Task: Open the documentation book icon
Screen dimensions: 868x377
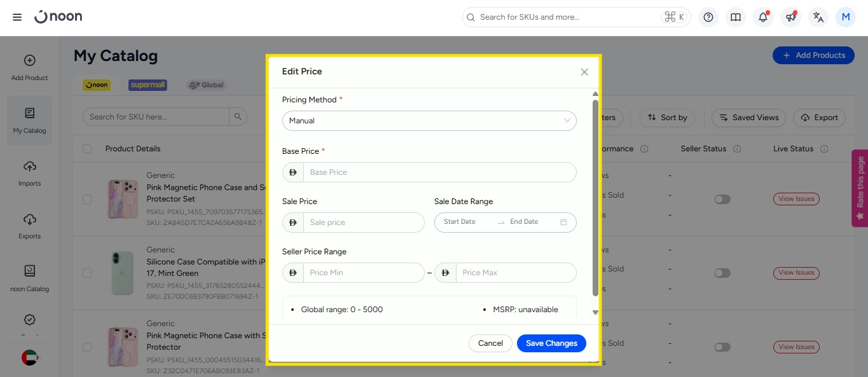Action: (x=736, y=17)
